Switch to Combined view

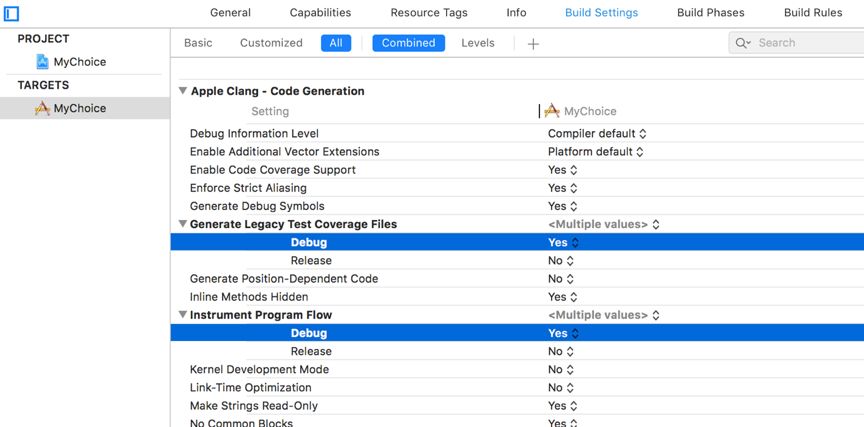tap(408, 43)
